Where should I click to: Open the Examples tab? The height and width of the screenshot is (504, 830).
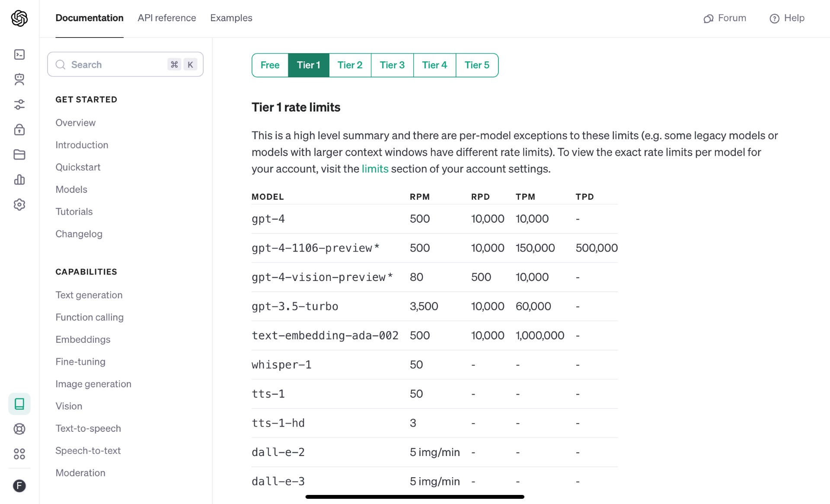click(x=231, y=18)
